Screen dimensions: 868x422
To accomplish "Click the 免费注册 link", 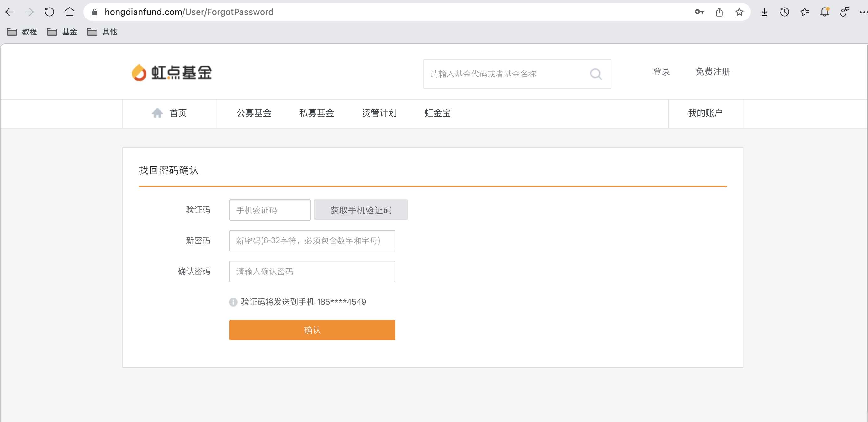I will pyautogui.click(x=713, y=72).
